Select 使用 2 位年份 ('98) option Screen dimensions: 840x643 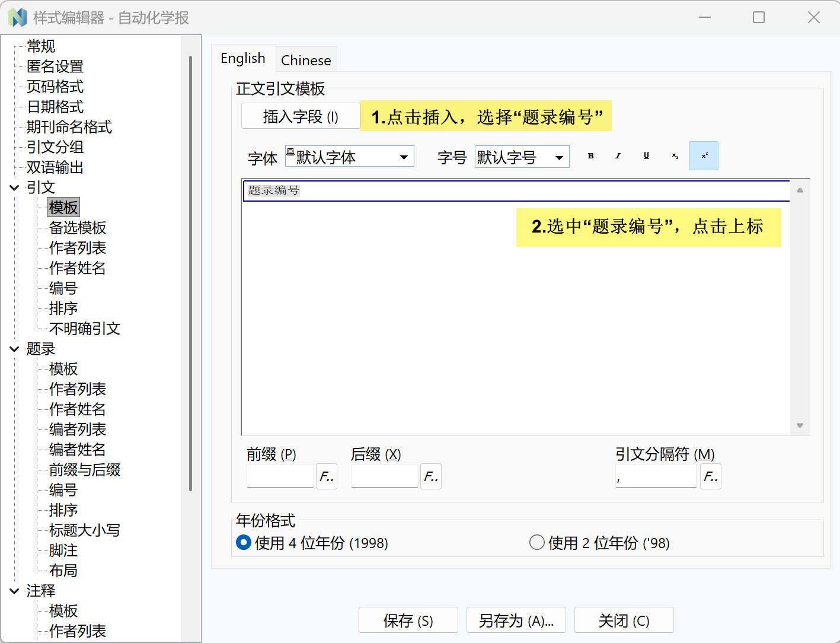pos(536,542)
